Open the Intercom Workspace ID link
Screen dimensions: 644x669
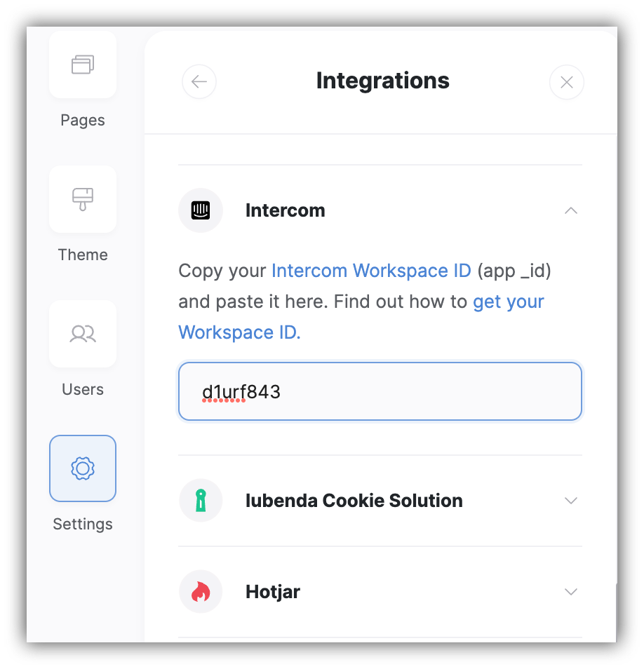click(x=371, y=271)
